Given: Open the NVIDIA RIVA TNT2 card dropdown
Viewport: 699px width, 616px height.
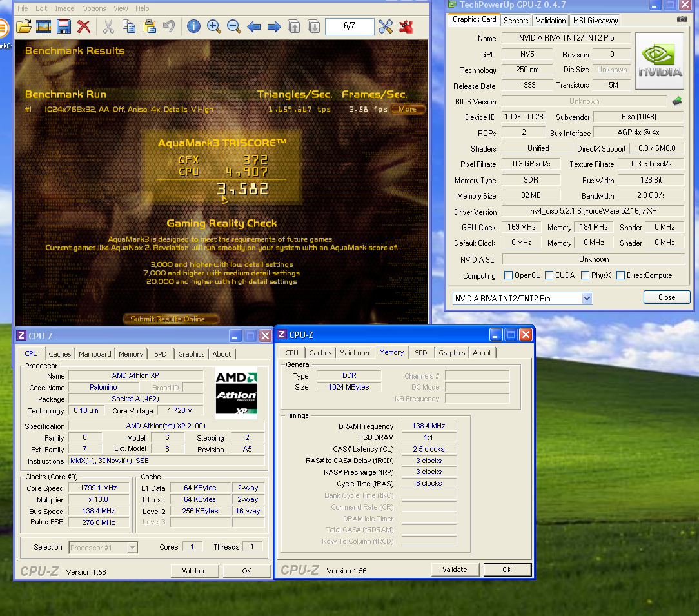Looking at the screenshot, I should (587, 298).
